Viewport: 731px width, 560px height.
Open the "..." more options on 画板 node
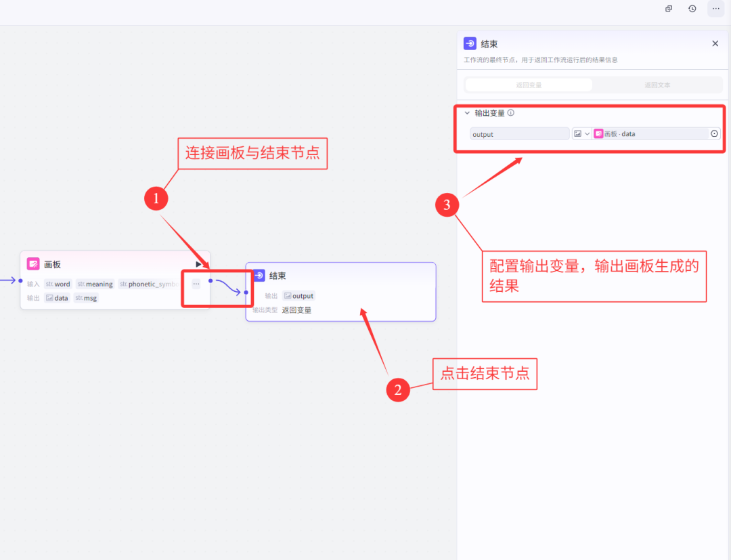pos(196,284)
